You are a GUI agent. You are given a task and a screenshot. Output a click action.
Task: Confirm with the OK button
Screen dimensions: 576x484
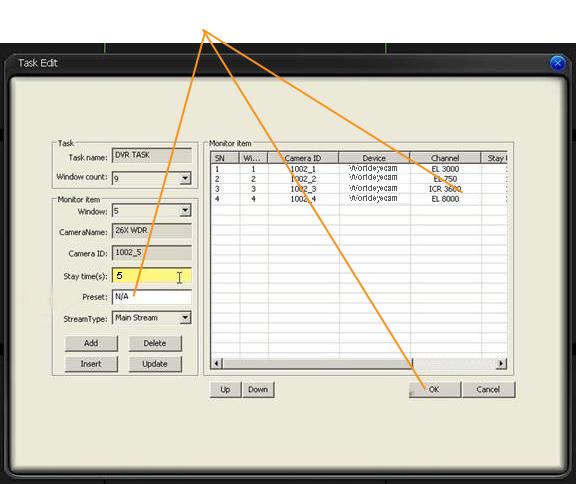[435, 390]
